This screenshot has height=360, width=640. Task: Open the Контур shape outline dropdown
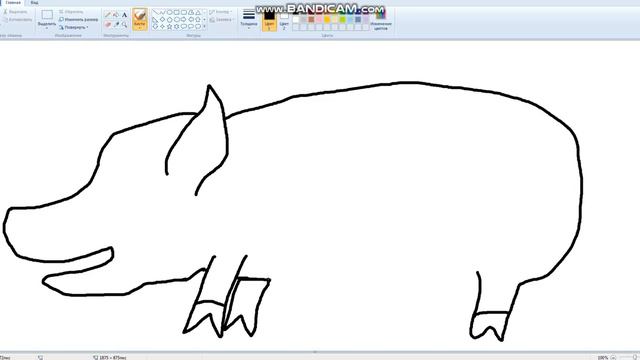pos(221,12)
